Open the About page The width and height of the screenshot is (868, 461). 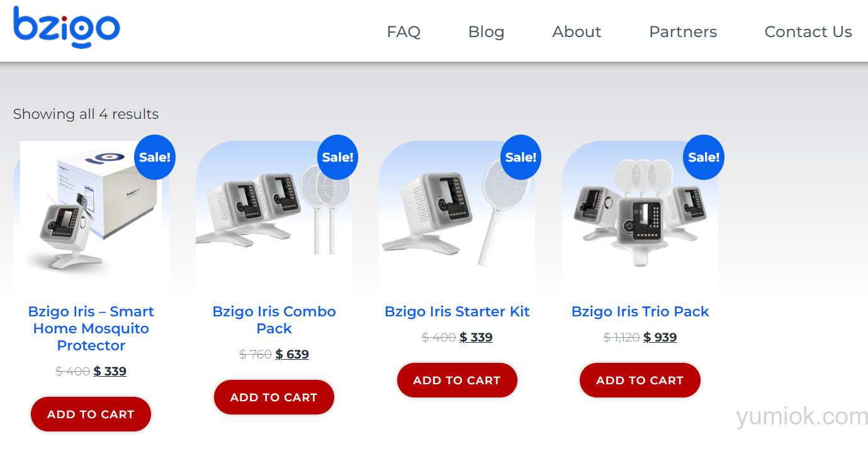coord(577,32)
